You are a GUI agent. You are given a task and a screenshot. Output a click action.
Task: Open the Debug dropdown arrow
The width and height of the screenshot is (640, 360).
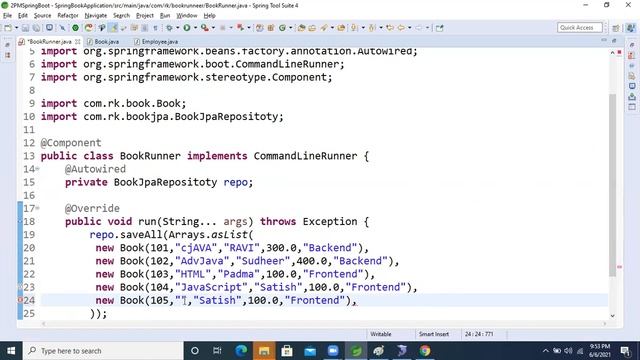pyautogui.click(x=177, y=28)
